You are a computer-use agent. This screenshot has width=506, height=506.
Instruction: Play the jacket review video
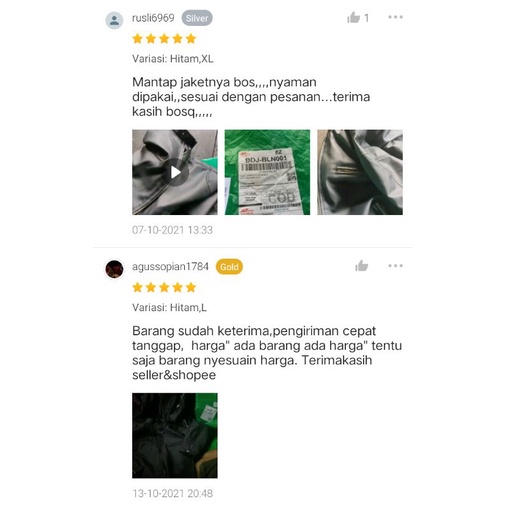point(175,172)
